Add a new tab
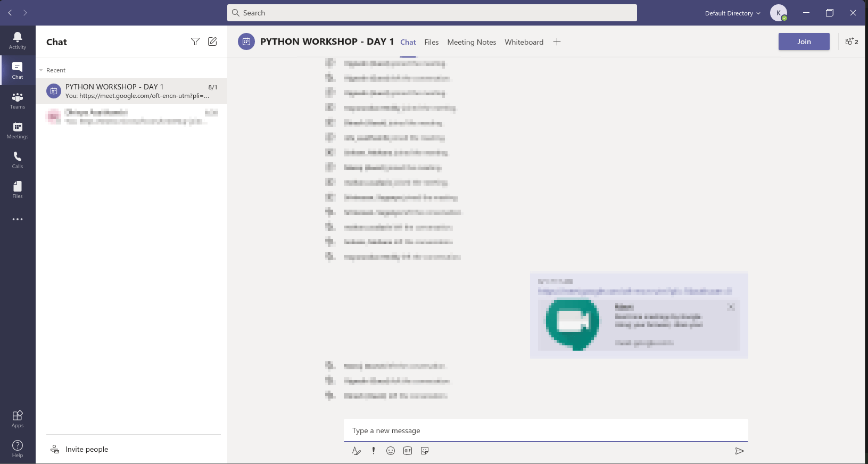Viewport: 868px width, 464px height. 557,42
